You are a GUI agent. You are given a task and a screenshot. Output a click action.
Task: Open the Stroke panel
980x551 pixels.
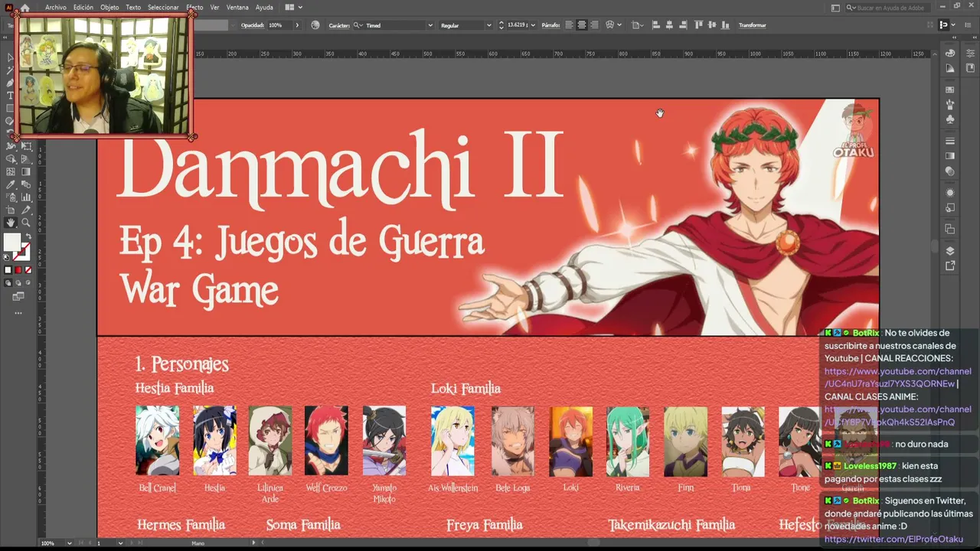click(x=950, y=141)
